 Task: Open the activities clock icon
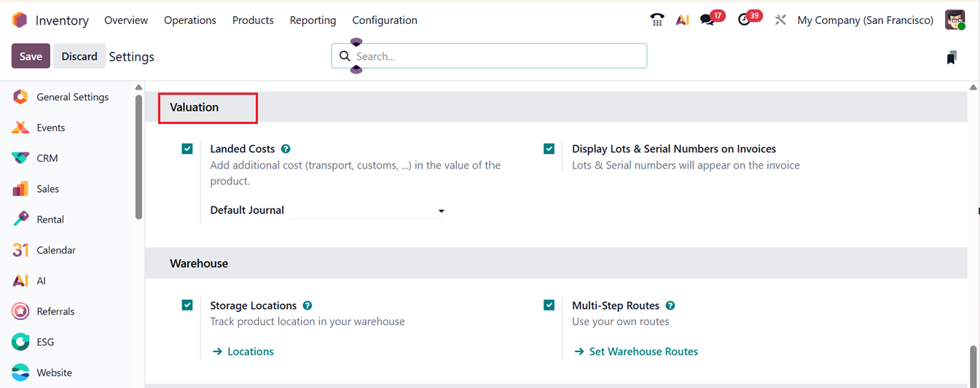click(x=744, y=20)
